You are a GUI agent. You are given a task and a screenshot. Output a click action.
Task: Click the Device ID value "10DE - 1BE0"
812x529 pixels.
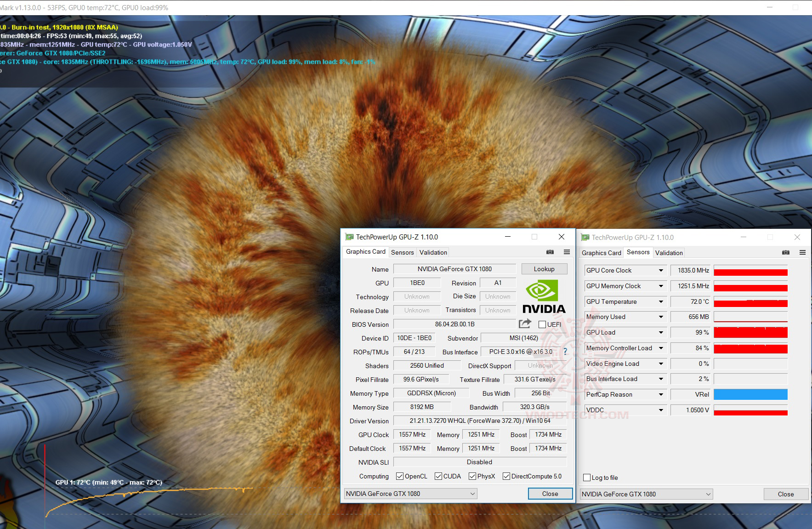[x=414, y=338]
